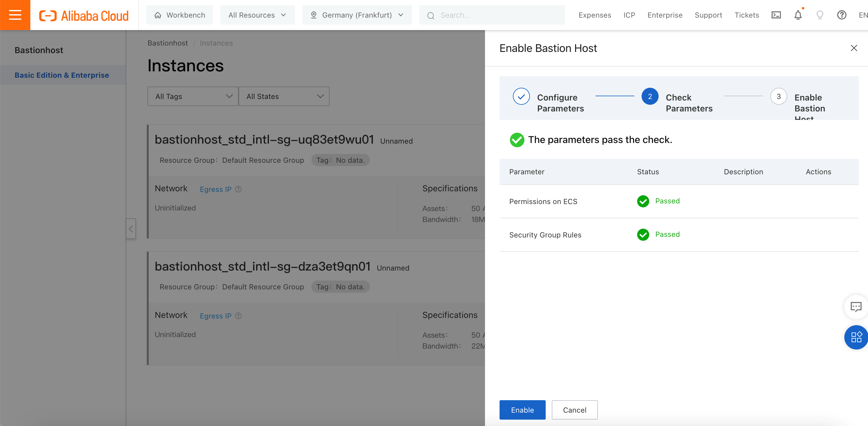Viewport: 868px width, 426px height.
Task: Click the Cancel button
Action: 575,410
